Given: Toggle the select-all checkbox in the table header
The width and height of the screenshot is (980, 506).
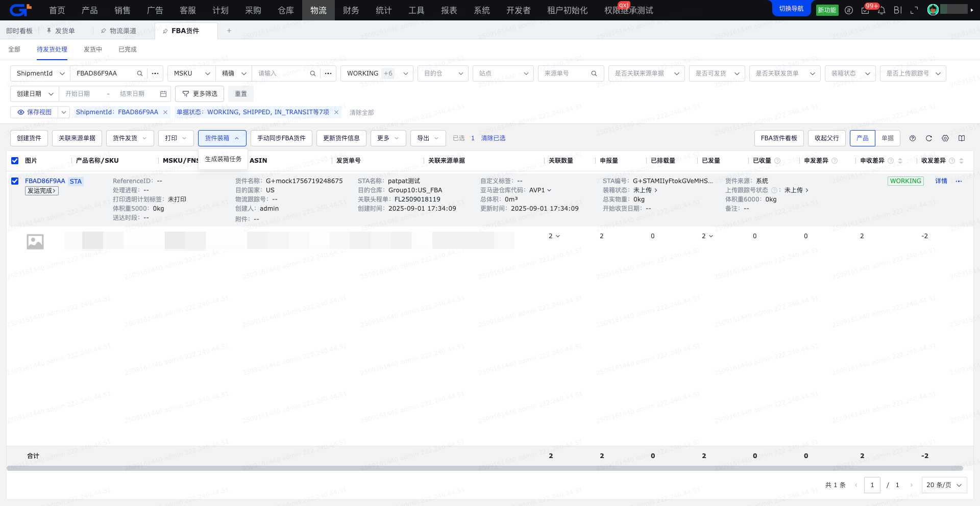Looking at the screenshot, I should point(15,161).
